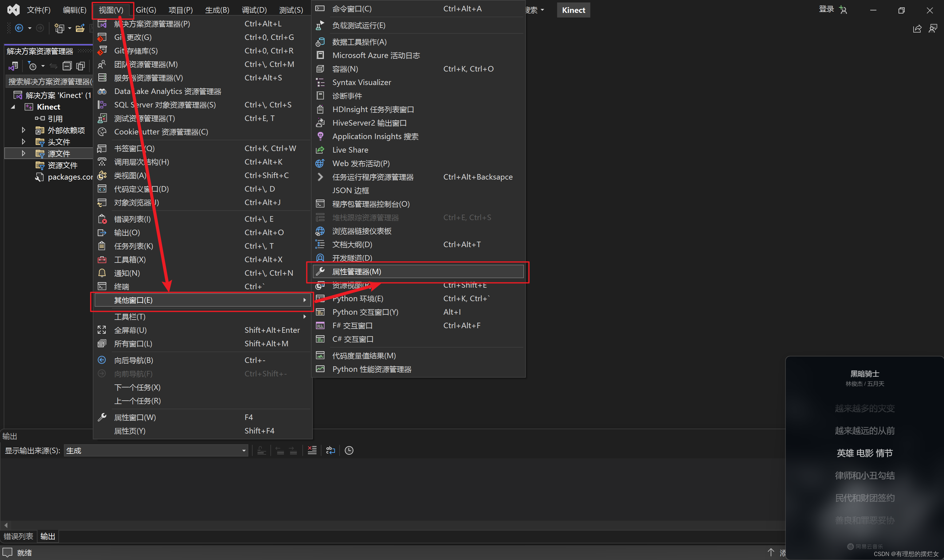Open the 全屏幕(U) view option
This screenshot has width=944, height=560.
pyautogui.click(x=130, y=330)
